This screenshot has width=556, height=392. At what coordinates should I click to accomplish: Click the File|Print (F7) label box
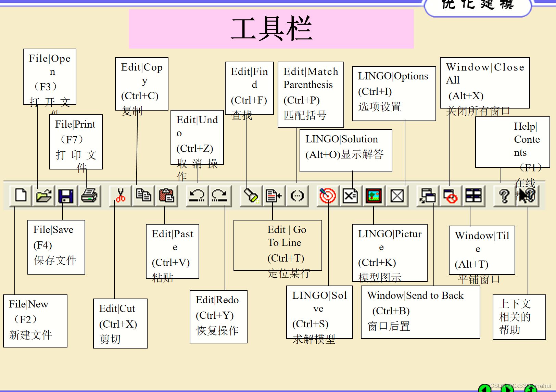click(76, 142)
